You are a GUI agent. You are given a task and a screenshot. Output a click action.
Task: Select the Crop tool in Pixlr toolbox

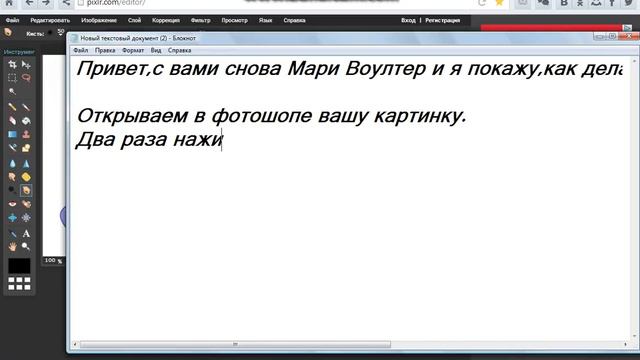click(x=12, y=64)
